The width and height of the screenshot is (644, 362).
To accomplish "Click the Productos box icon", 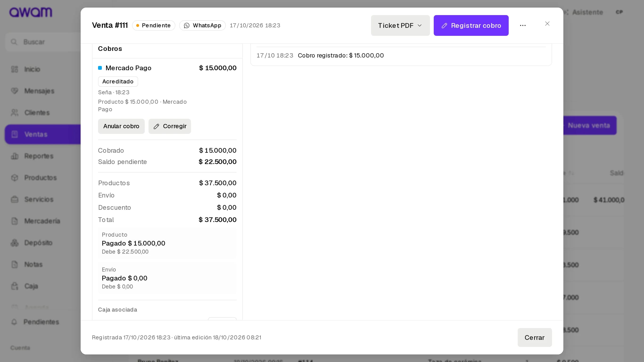I will [15, 178].
